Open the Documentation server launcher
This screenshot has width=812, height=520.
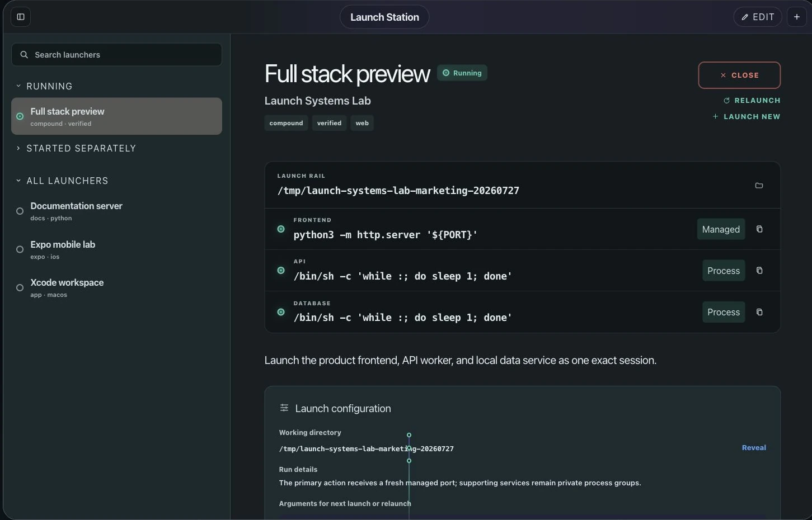coord(116,211)
